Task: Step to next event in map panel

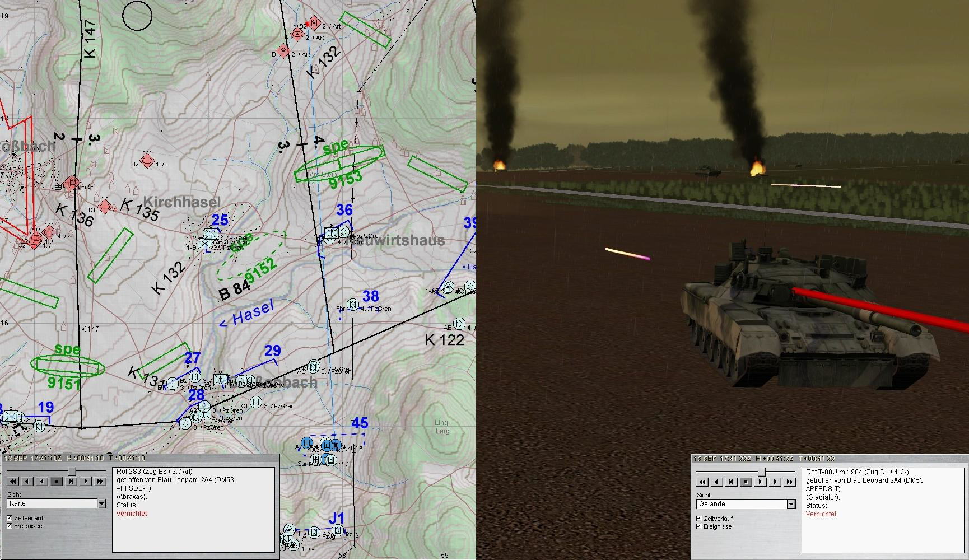Action: pos(71,481)
